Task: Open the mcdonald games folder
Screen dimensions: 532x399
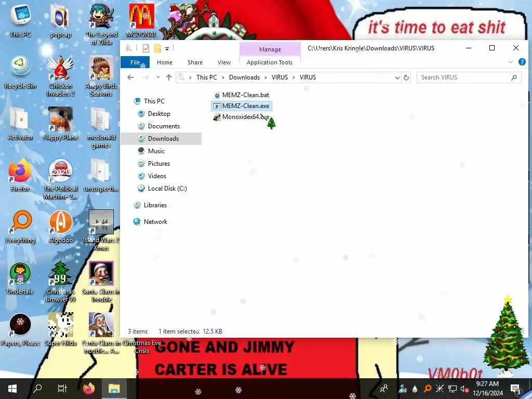Action: tap(101, 128)
